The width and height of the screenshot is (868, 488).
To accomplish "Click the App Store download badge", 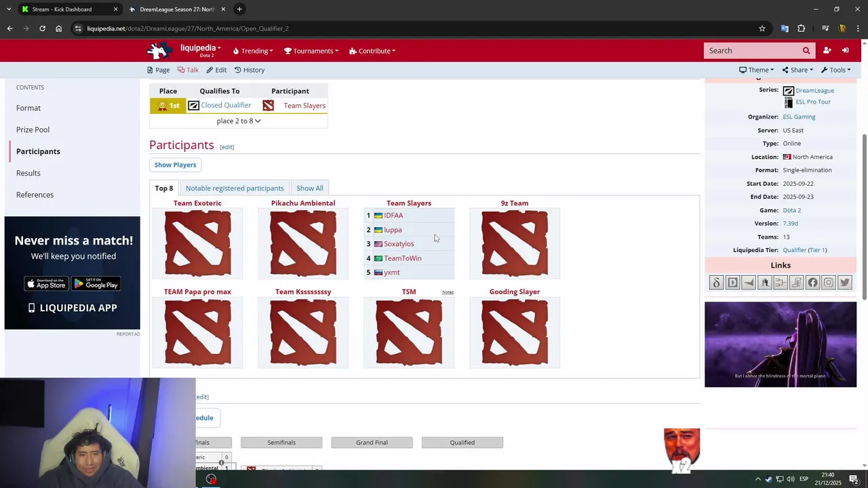I will tap(46, 284).
